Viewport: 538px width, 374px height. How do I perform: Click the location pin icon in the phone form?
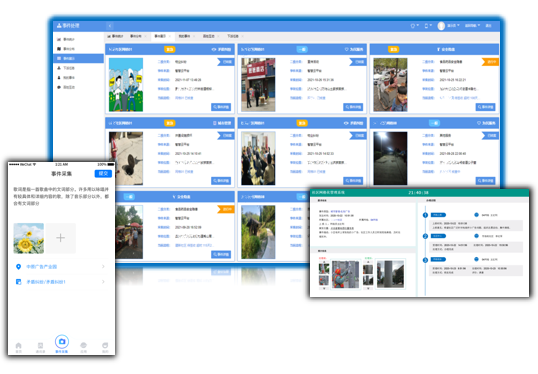pyautogui.click(x=19, y=267)
